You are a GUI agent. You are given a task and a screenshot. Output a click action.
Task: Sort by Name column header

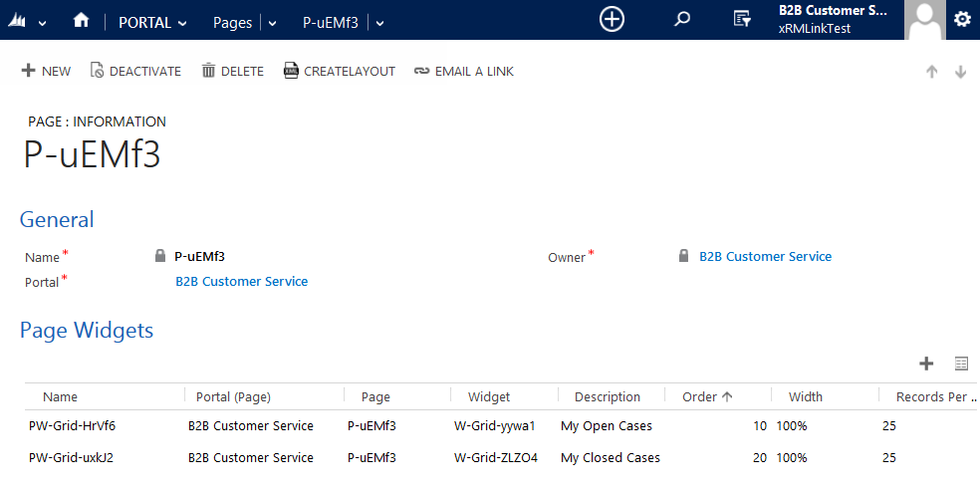(x=60, y=396)
